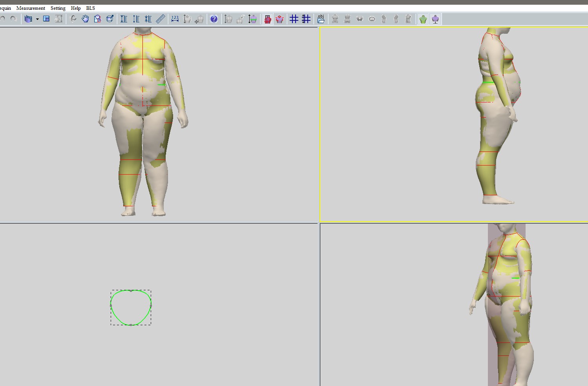
Task: Click the four-pane window layout icon
Action: pyautogui.click(x=46, y=19)
